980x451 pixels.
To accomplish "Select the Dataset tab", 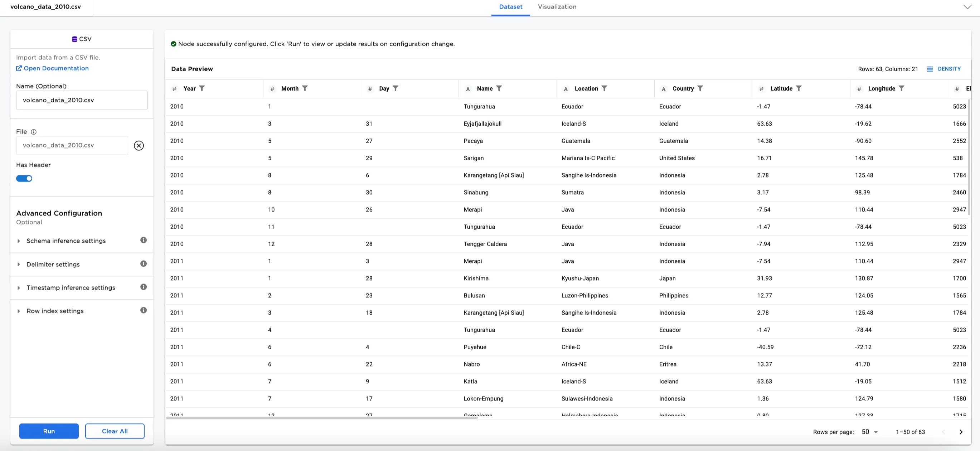I will point(510,6).
